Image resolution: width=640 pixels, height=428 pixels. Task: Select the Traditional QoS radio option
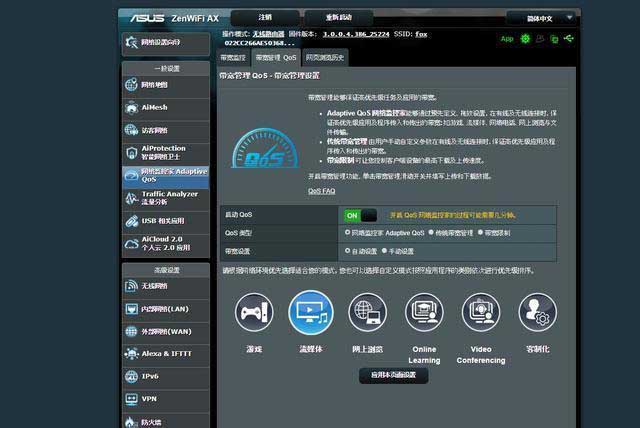431,233
